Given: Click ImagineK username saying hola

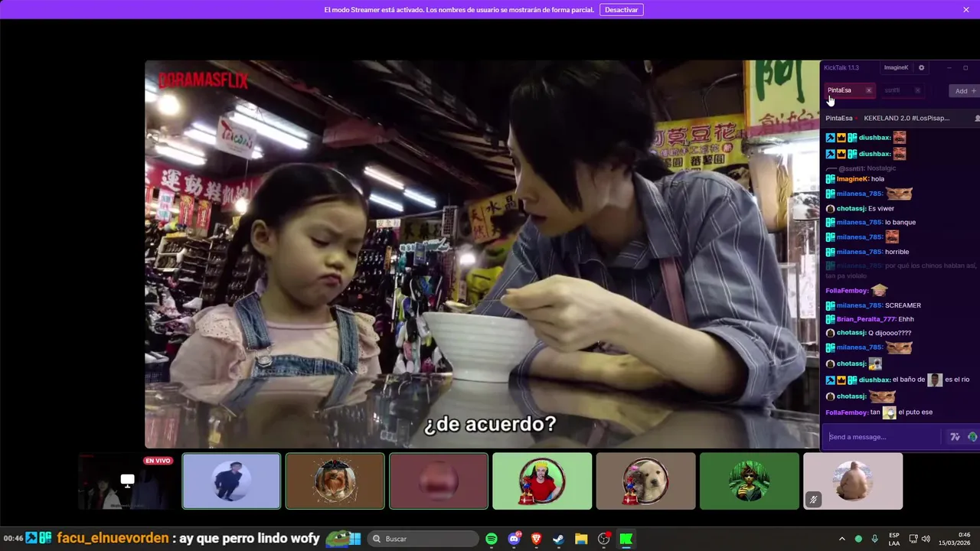Looking at the screenshot, I should (852, 179).
